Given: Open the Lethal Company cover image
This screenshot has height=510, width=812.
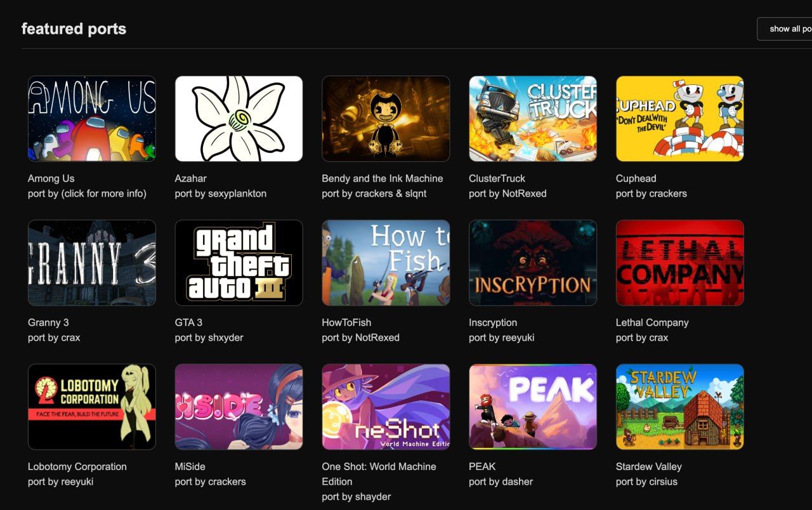Looking at the screenshot, I should [680, 263].
